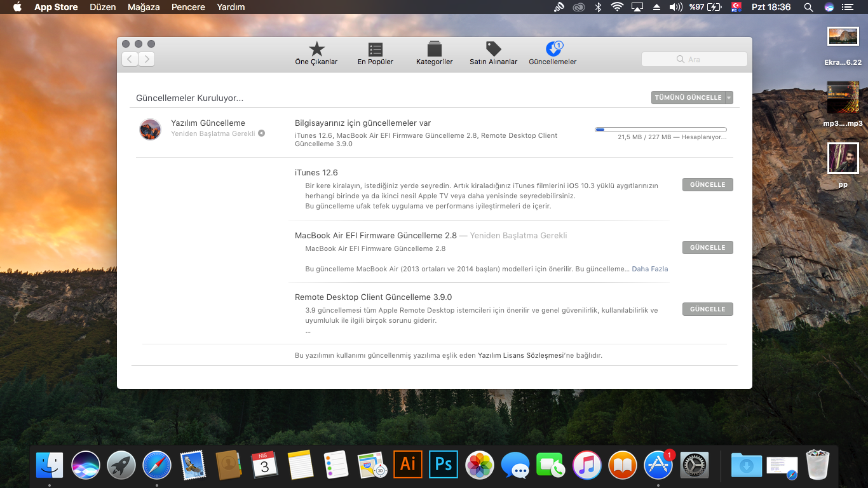Open the Pencere menu
868x488 pixels.
[188, 7]
